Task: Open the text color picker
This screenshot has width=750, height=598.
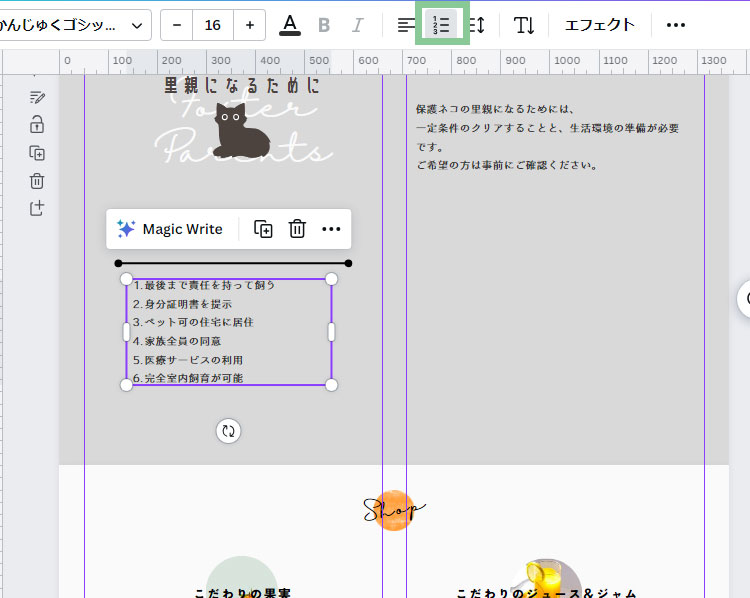Action: click(x=290, y=25)
